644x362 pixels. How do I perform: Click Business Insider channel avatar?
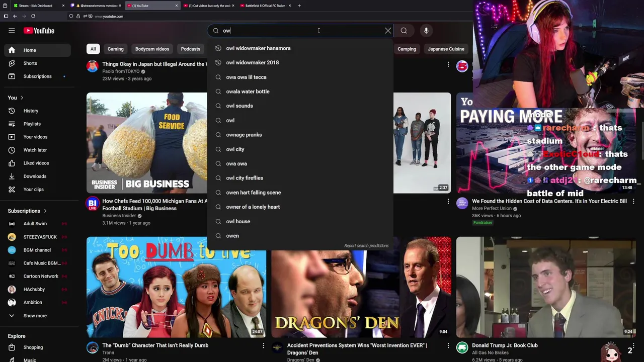[x=93, y=204]
